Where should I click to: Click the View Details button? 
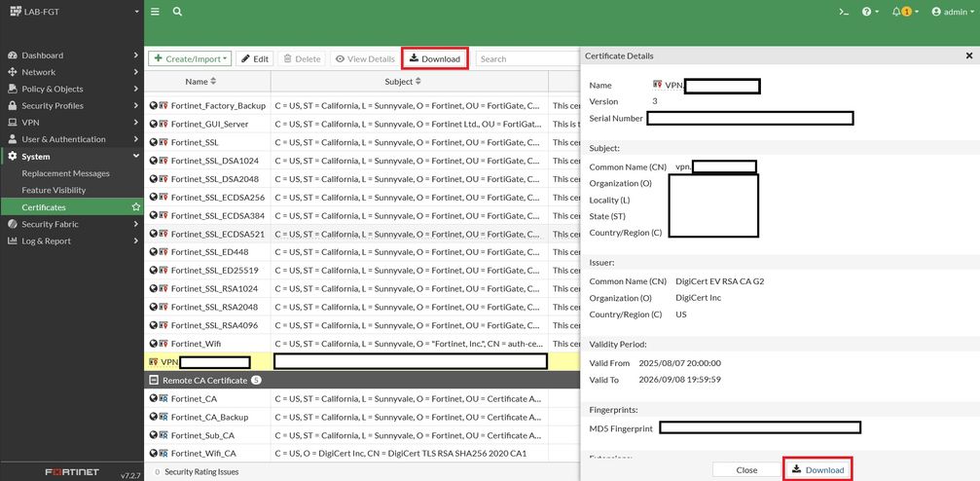(365, 58)
